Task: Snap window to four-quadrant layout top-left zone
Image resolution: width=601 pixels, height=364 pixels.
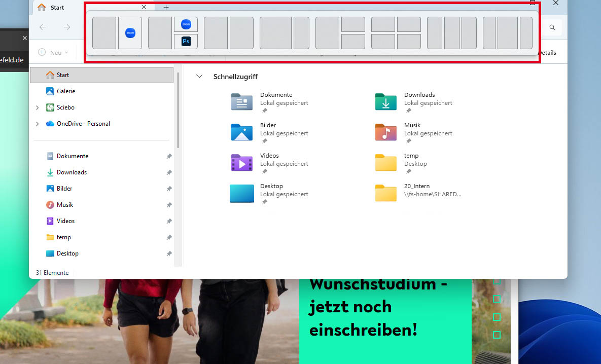Action: point(383,24)
